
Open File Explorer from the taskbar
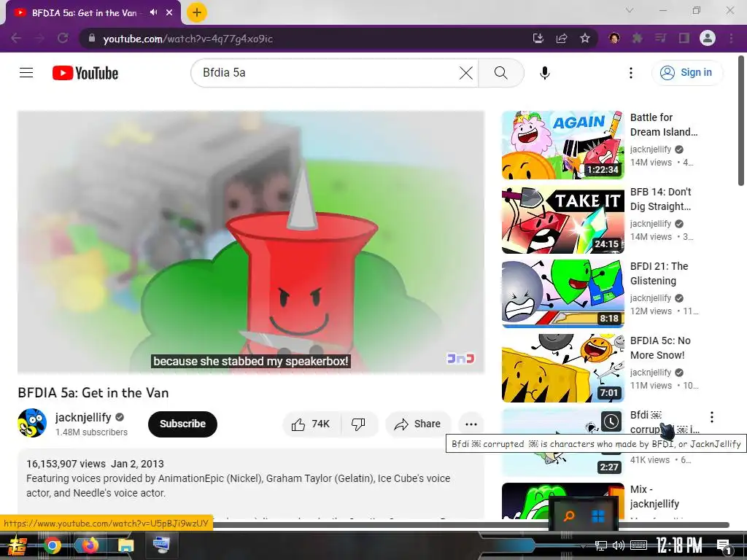125,545
